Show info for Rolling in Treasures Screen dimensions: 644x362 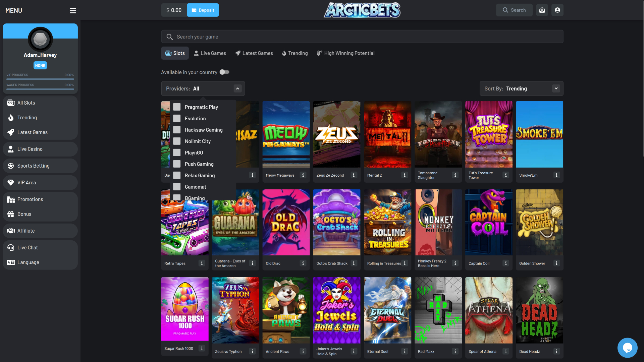[405, 263]
